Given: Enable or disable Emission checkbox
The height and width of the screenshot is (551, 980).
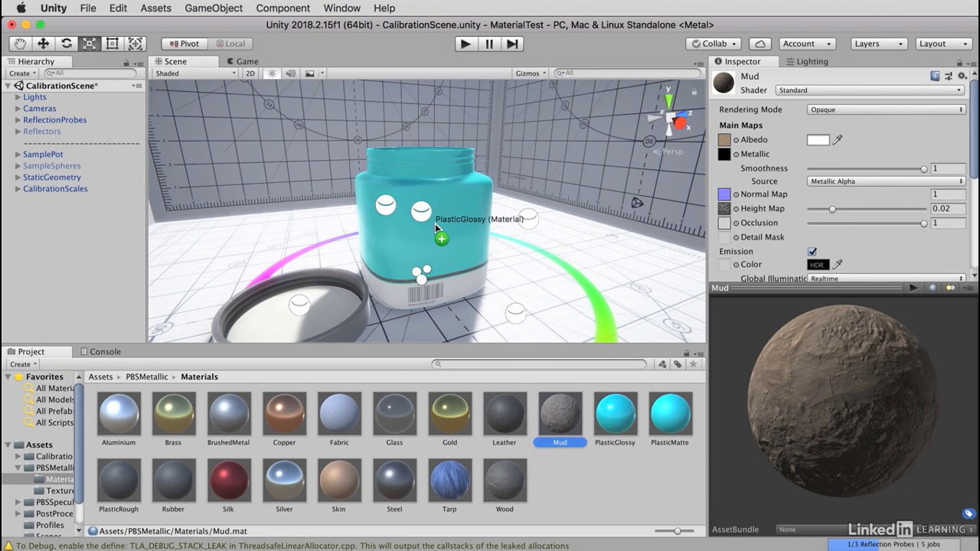Looking at the screenshot, I should [x=812, y=251].
